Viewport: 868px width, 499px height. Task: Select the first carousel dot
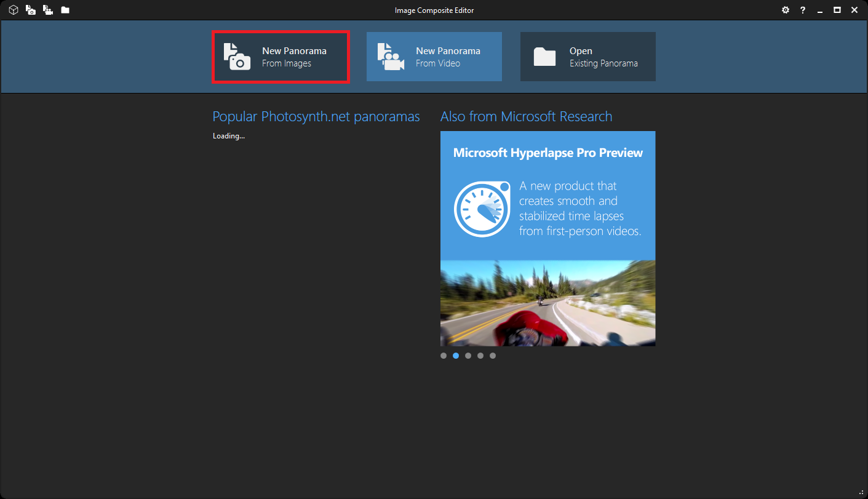(x=444, y=356)
